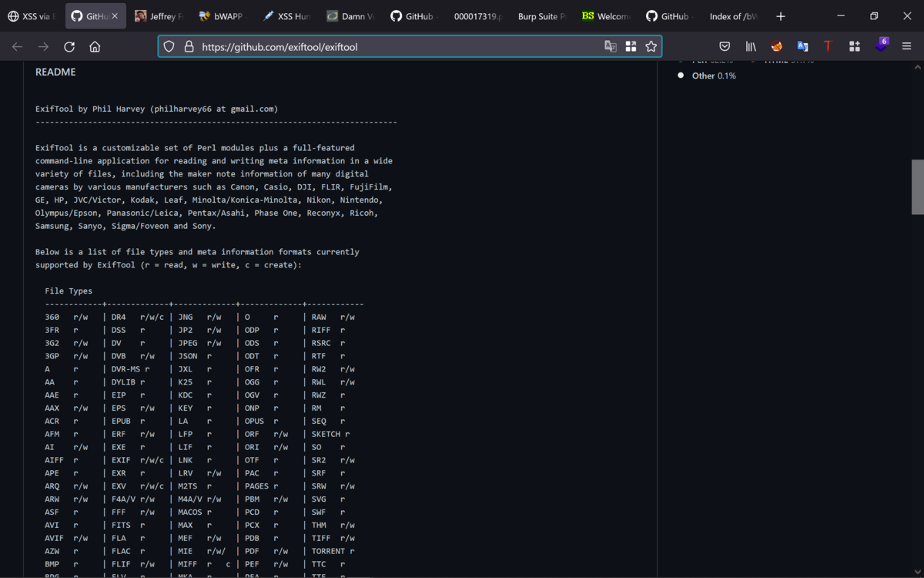Open the QR grid icon in address bar
The height and width of the screenshot is (578, 924).
[631, 46]
